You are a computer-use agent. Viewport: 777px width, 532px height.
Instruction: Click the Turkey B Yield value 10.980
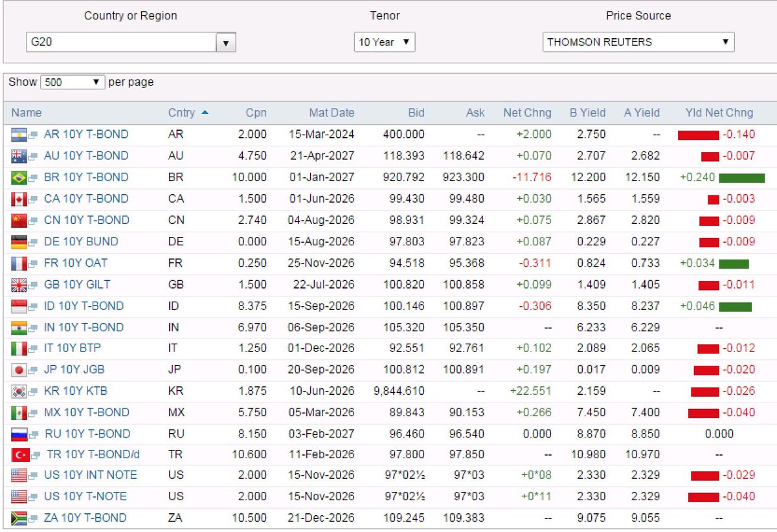(588, 455)
